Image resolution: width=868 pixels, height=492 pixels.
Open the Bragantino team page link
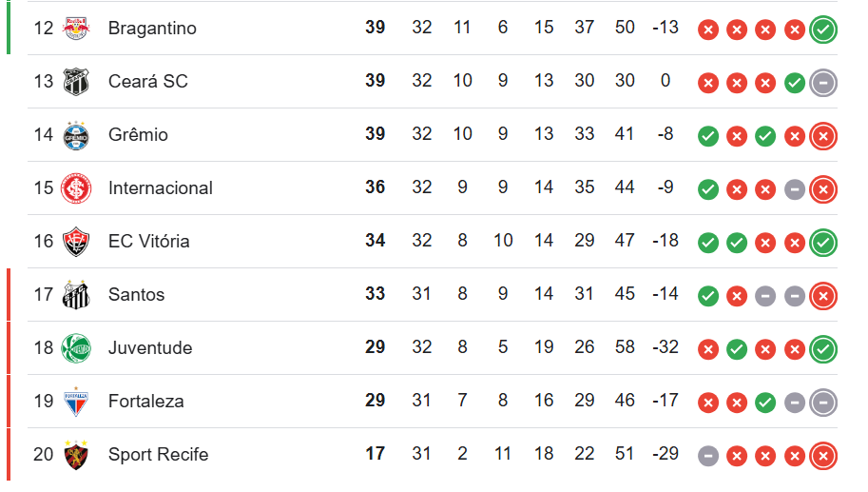[x=152, y=29]
